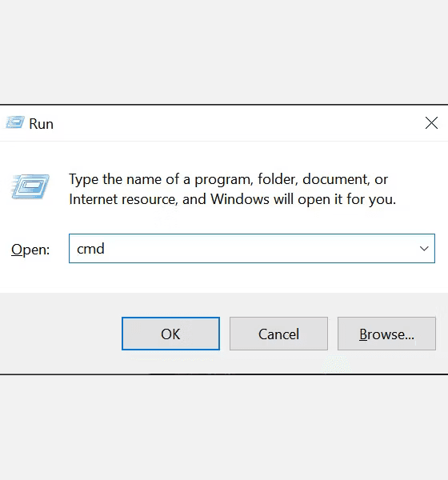The image size is (448, 480).
Task: Click the large Run program icon
Action: (x=30, y=186)
